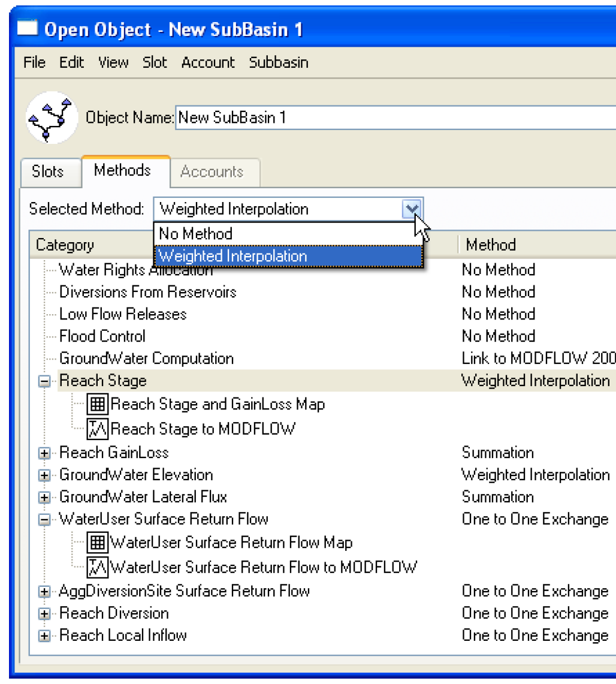
Task: Open the Slot menu
Action: pos(155,62)
